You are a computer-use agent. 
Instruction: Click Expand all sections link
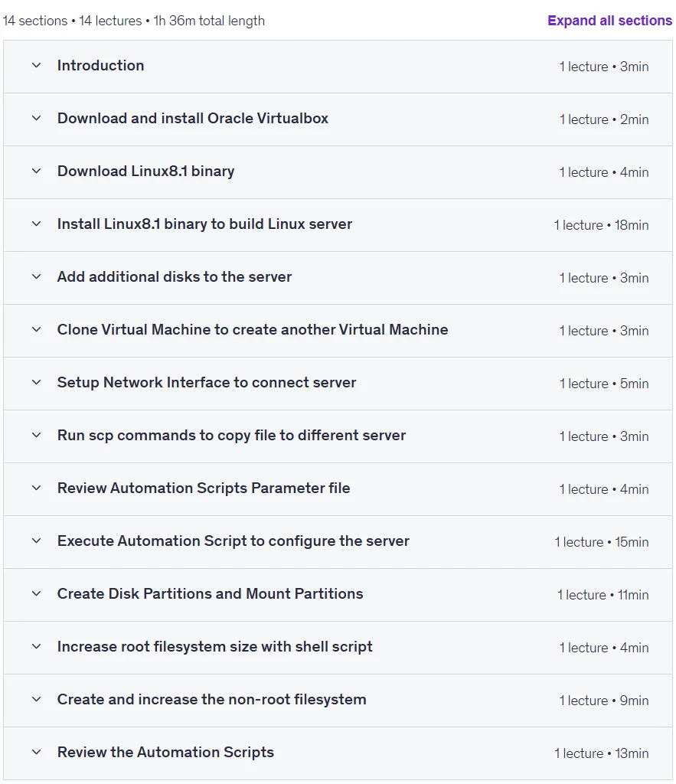[609, 21]
